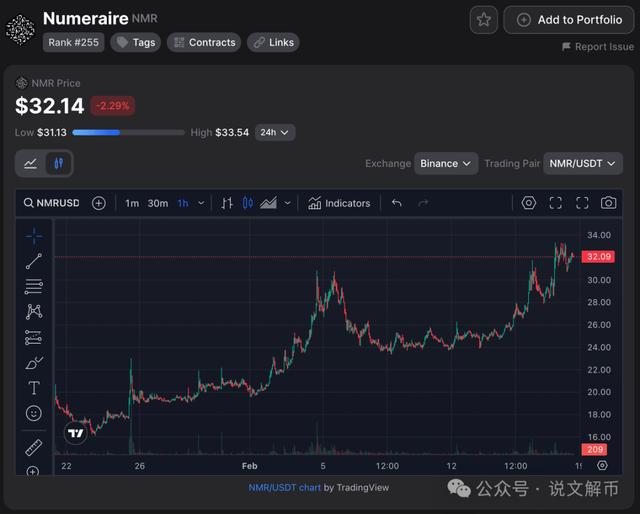640x514 pixels.
Task: Select the 1m interval
Action: click(x=132, y=203)
